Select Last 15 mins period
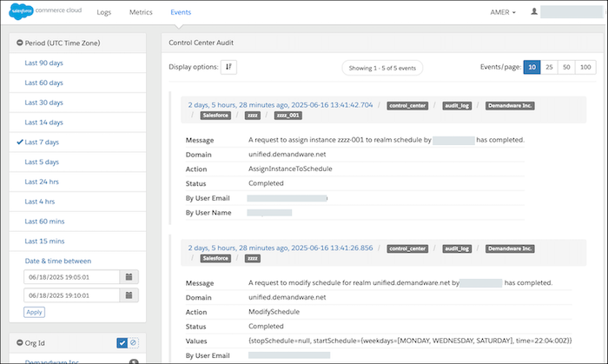 [44, 241]
